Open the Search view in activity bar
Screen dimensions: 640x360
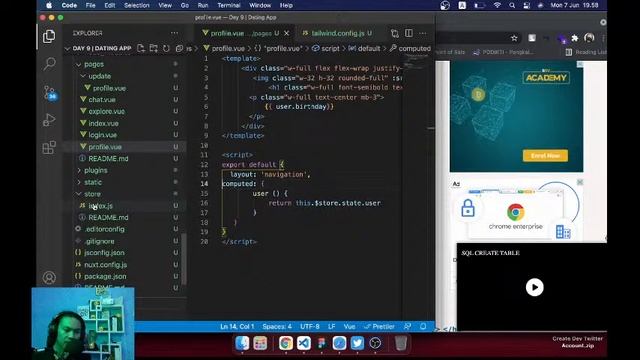(49, 63)
